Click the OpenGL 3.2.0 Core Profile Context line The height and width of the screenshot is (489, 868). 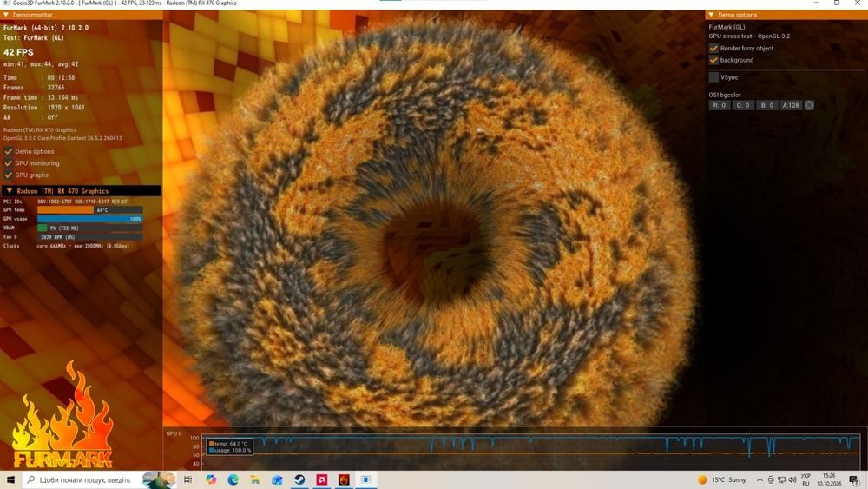62,138
